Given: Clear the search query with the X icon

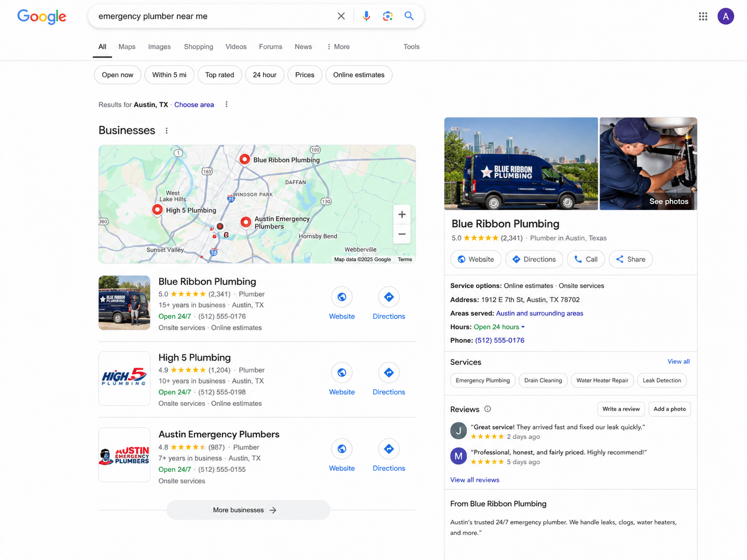Looking at the screenshot, I should coord(341,16).
